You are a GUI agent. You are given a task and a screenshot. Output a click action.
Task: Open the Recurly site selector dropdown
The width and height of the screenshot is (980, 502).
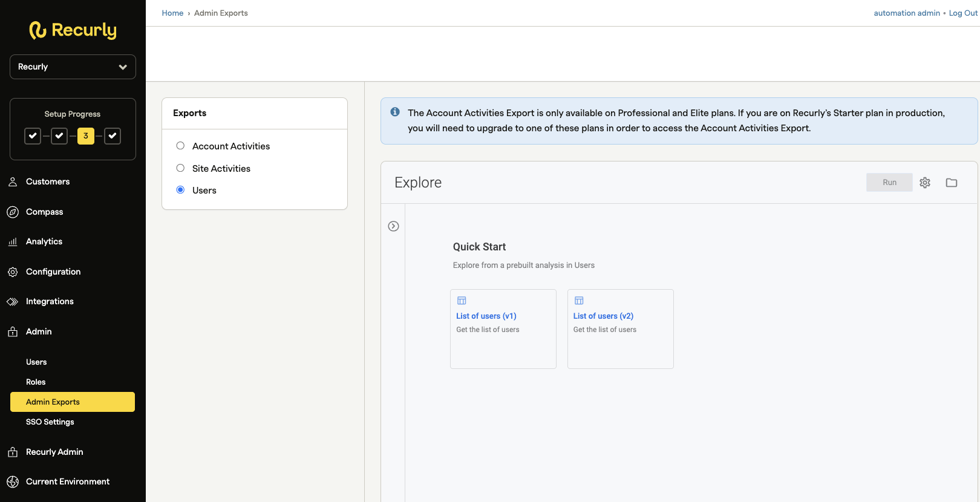[x=73, y=67]
